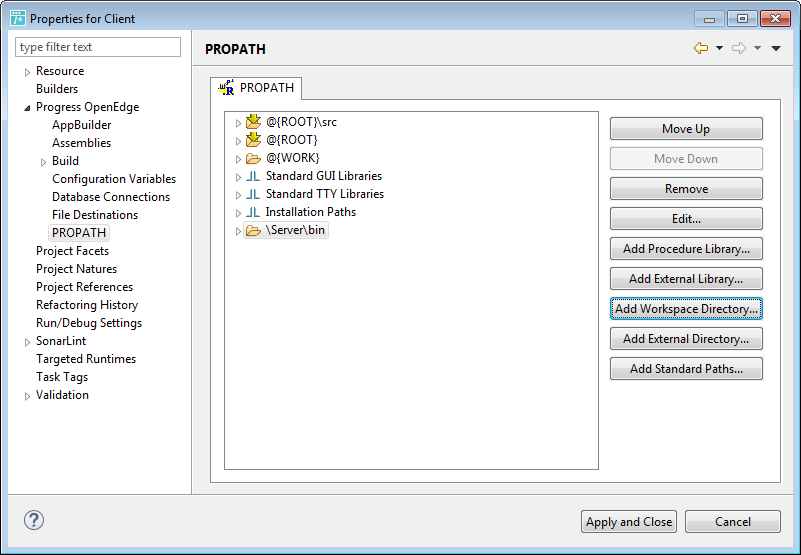The image size is (801, 555).
Task: Click the @{ROOT}\src folder icon
Action: 253,122
